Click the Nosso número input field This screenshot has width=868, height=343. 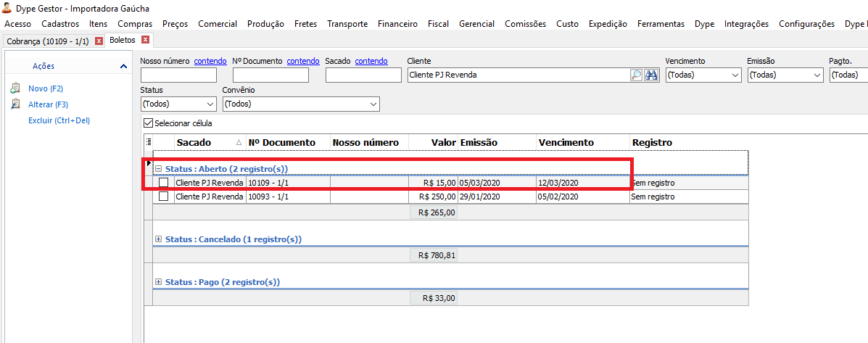(179, 75)
